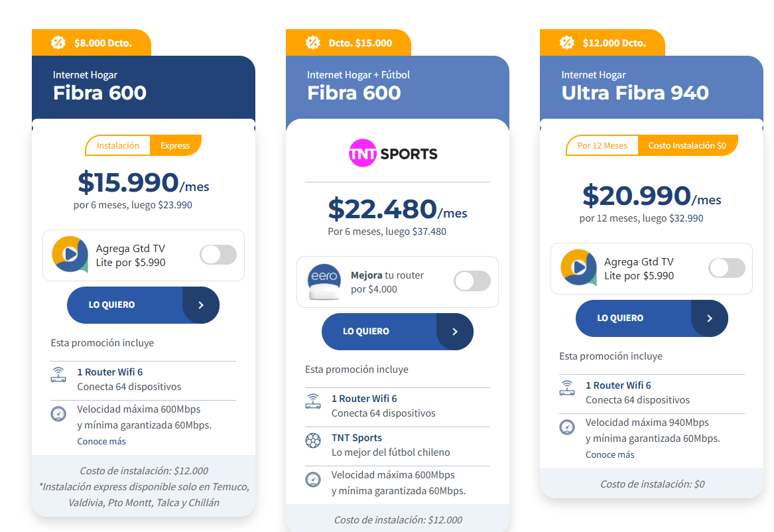This screenshot has height=532, width=774.
Task: Click the arrow on the $22.480 plan's LO QUIERO button
Action: coord(455,332)
